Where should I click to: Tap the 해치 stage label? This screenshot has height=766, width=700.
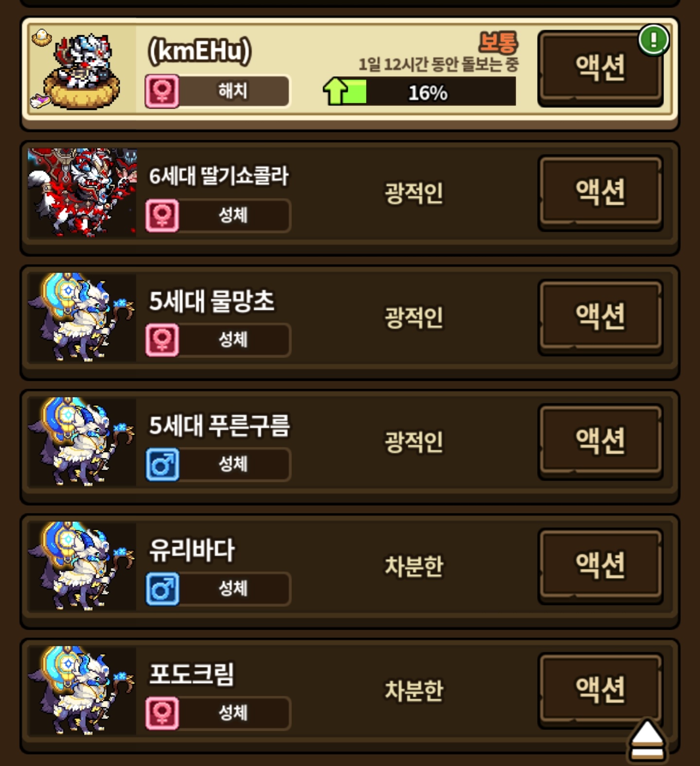point(233,91)
